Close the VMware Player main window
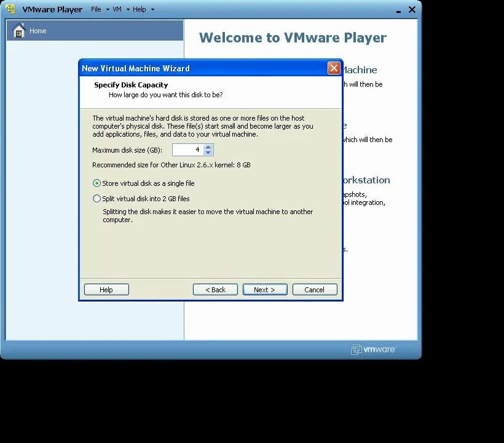Image resolution: width=504 pixels, height=443 pixels. 412,10
